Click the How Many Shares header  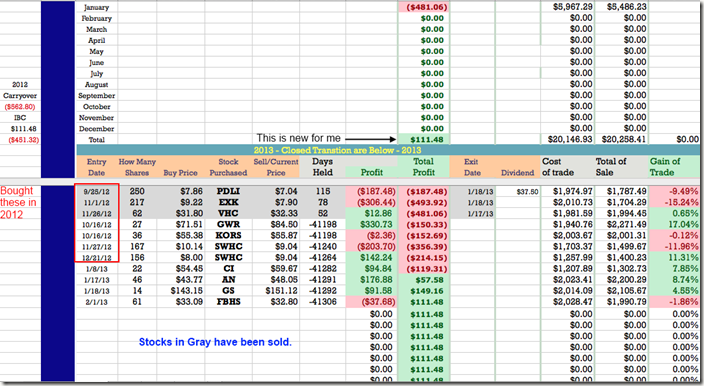tap(137, 167)
